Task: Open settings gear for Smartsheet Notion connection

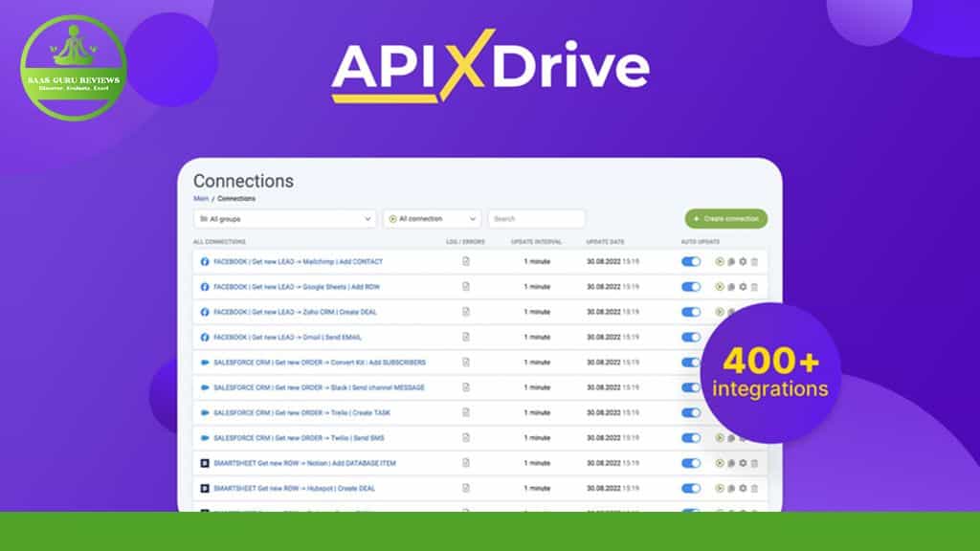Action: [x=743, y=463]
